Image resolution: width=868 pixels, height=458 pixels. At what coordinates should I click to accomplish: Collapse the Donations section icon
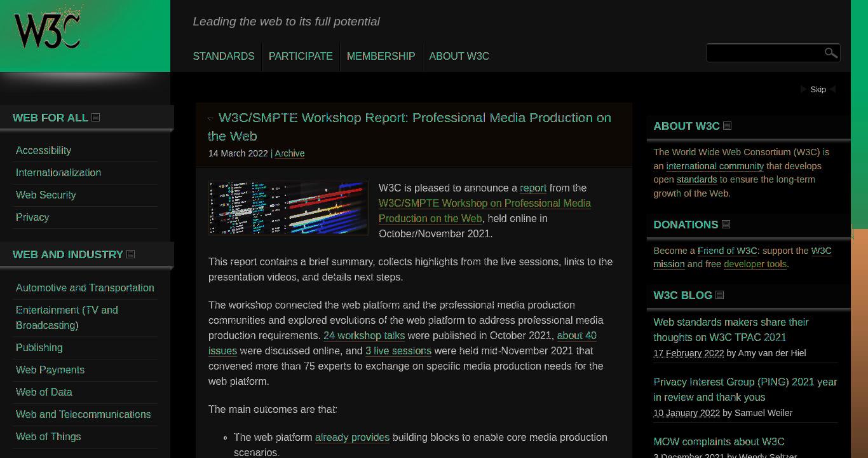tap(726, 225)
